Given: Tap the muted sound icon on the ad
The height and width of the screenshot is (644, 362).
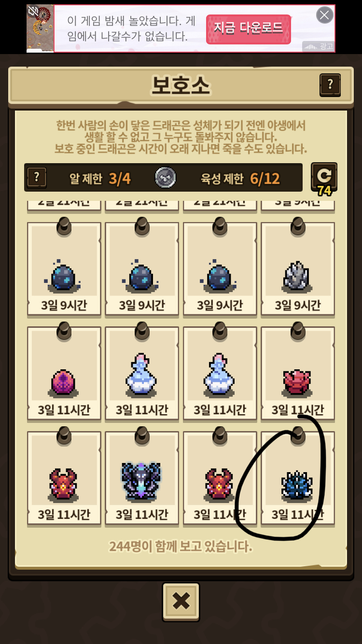Looking at the screenshot, I should pos(33,11).
